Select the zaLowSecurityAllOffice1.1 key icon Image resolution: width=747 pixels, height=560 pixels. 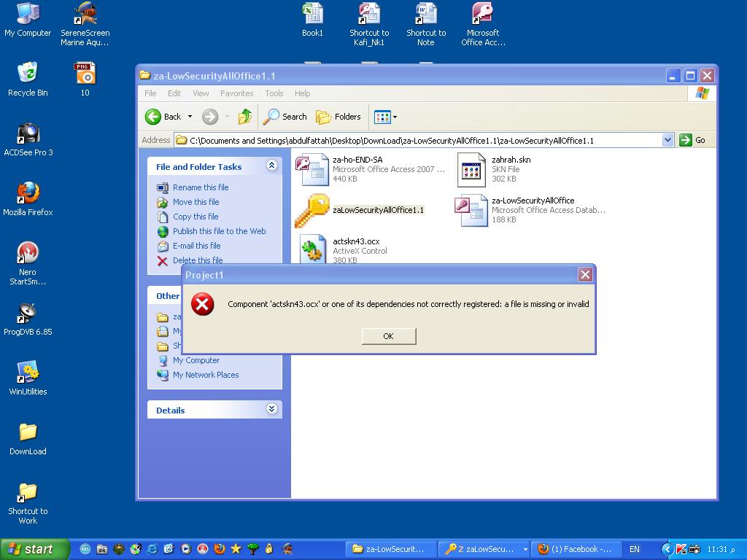tap(312, 210)
